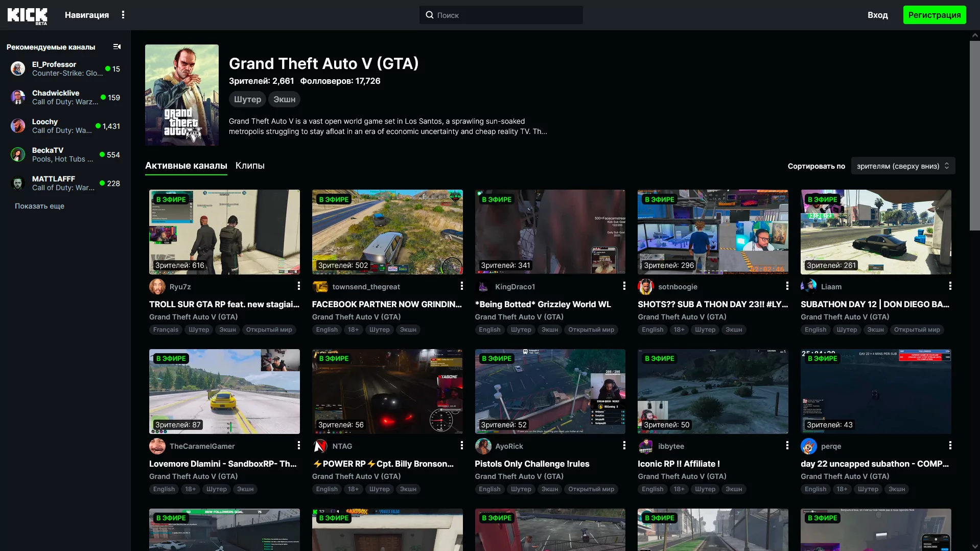Click the Вход login button
Image resolution: width=980 pixels, height=551 pixels.
[878, 15]
